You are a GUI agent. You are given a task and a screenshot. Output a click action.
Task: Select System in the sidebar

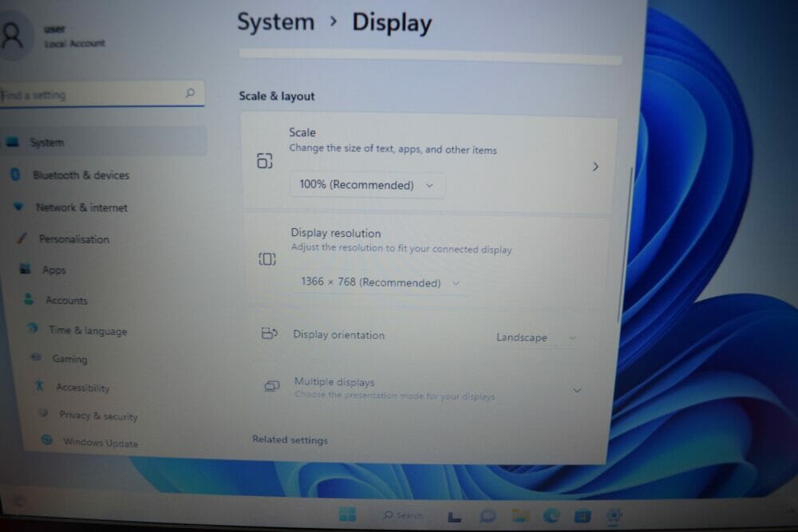click(x=105, y=142)
